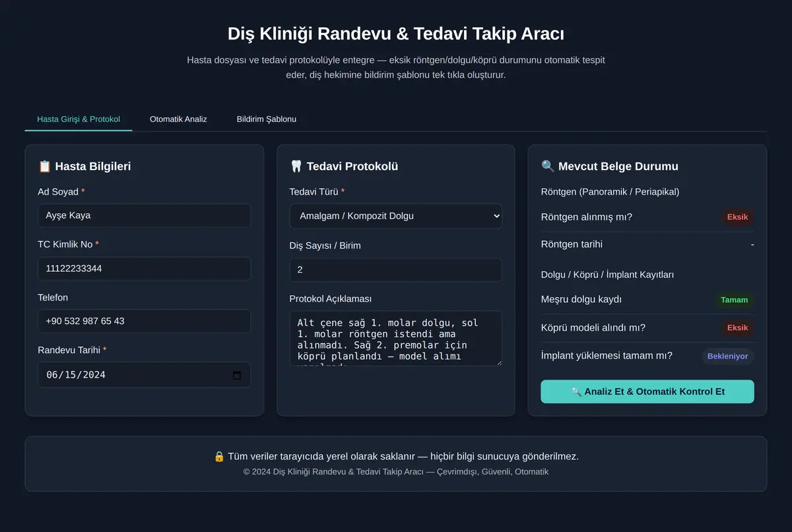Click the tooth icon beside Tedavi Protokolü

[296, 166]
